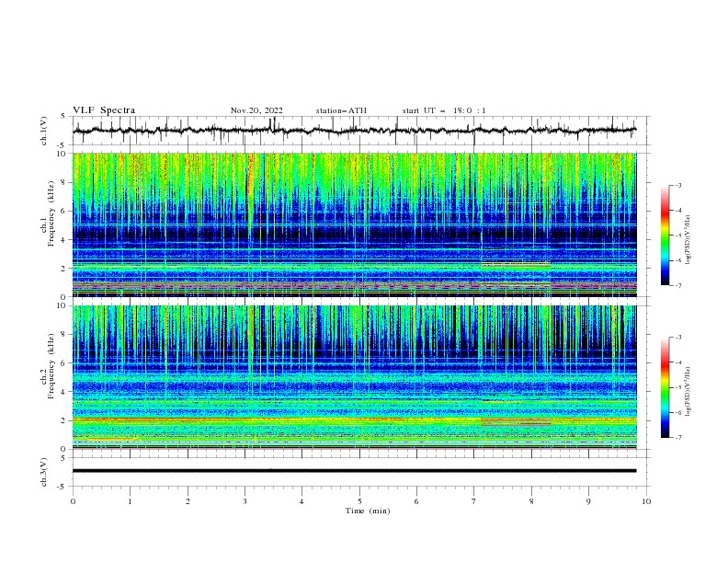The width and height of the screenshot is (728, 563).
Task: Click the "ch.3(V)" axis label
Action: point(44,472)
